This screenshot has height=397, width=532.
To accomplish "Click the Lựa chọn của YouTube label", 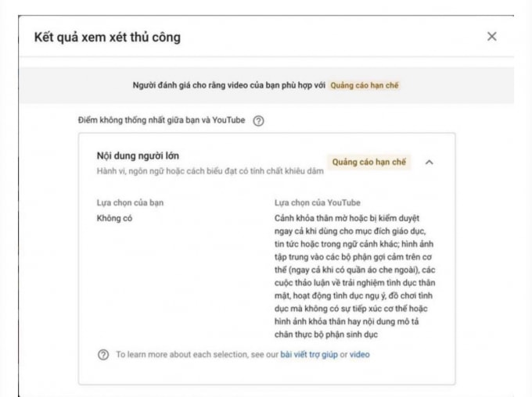I will [318, 202].
